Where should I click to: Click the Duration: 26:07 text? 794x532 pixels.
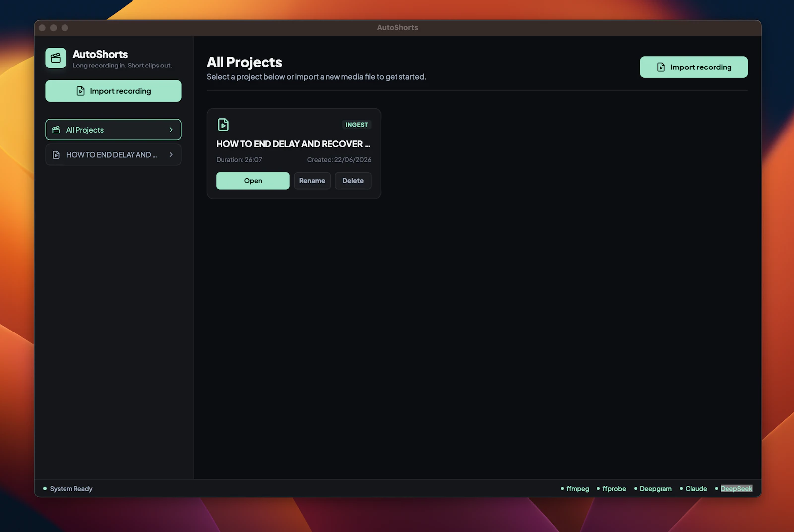[x=239, y=160]
